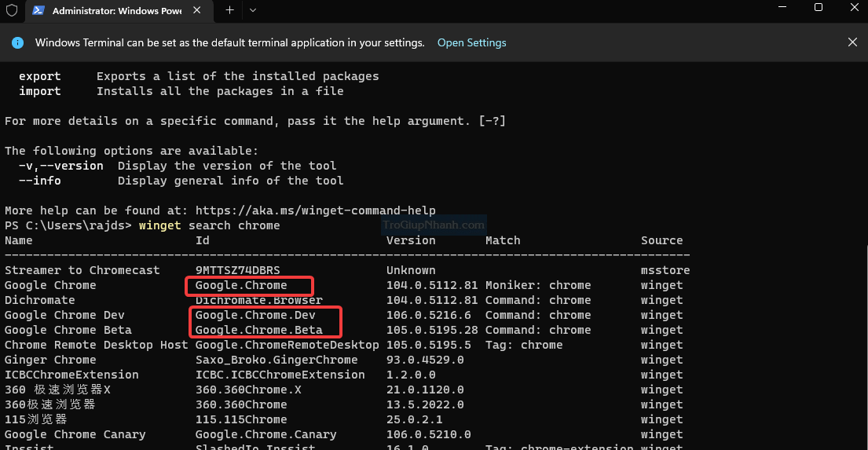
Task: Click the aka.ms/winget-command-help URL
Action: point(315,210)
